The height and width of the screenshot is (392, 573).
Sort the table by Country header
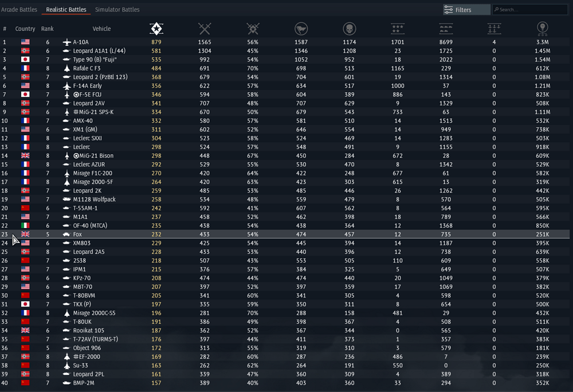coord(25,29)
